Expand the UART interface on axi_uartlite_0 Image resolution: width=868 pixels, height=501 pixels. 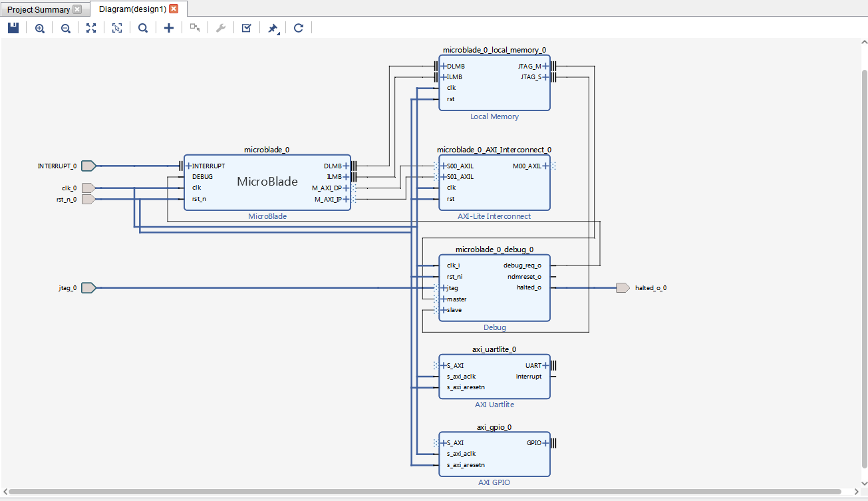(545, 365)
